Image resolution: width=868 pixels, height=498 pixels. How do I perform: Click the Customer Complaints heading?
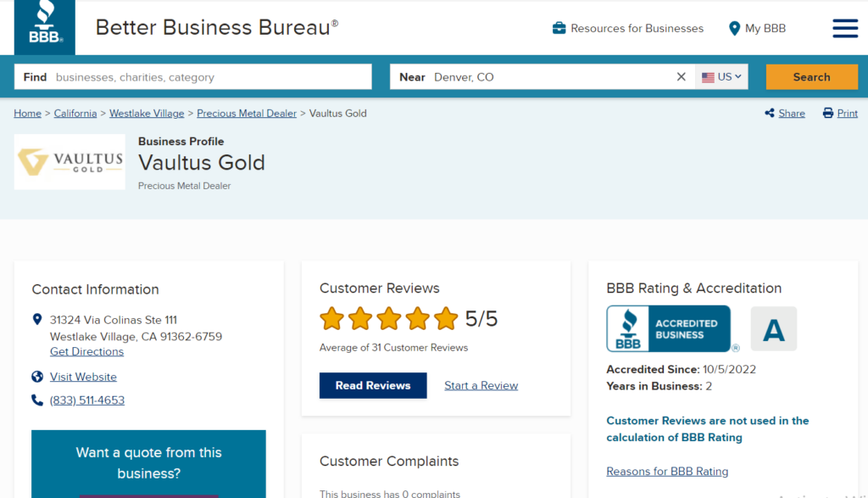click(x=389, y=461)
